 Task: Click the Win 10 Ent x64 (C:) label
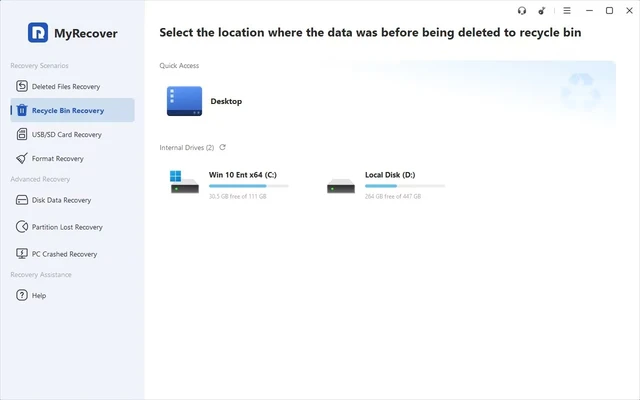click(x=243, y=175)
